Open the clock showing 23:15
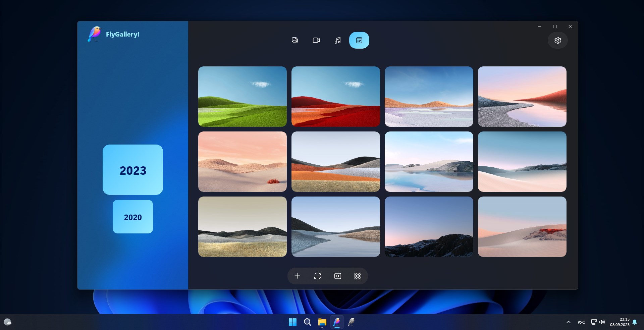Screen dimensions: 644x330 tap(620, 322)
